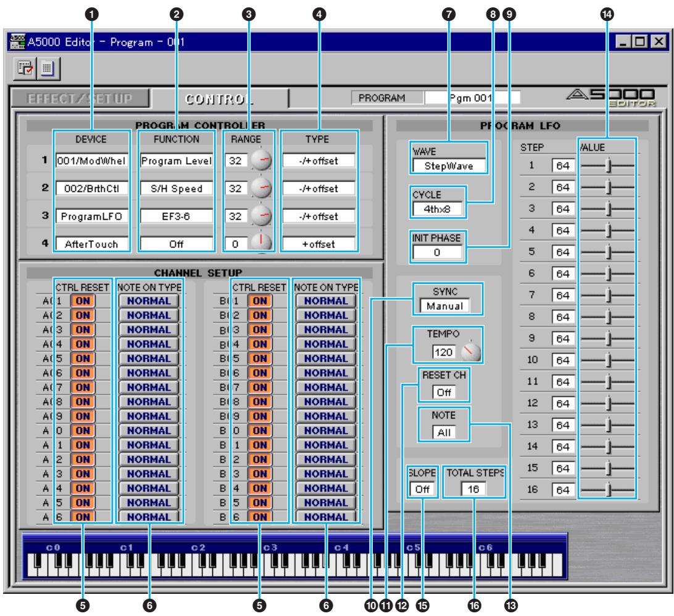Toggle CTRL RESET ON for channel B02

point(260,315)
